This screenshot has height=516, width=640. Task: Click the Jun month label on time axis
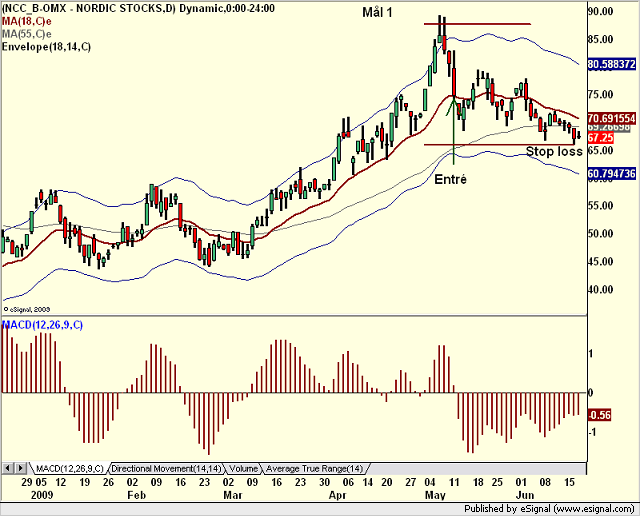pyautogui.click(x=524, y=495)
